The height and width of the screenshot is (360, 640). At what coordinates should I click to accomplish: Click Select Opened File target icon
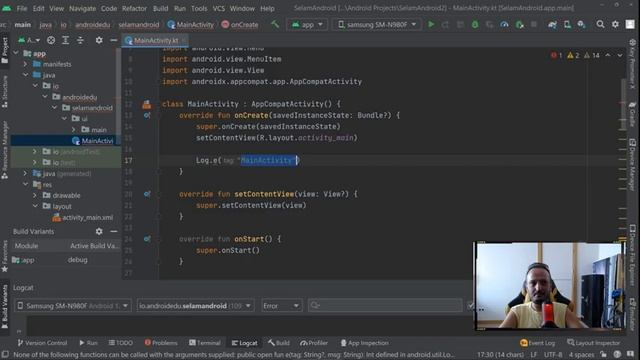click(51, 40)
